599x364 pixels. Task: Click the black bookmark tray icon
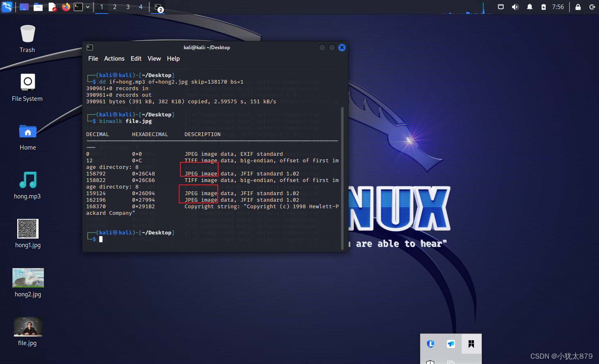[471, 344]
